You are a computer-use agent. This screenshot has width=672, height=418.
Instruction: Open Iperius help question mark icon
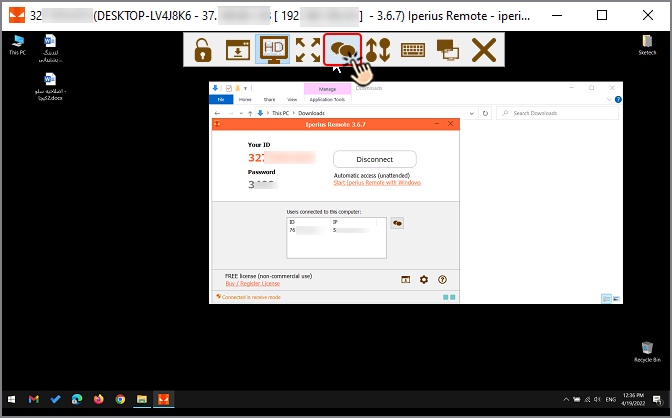click(x=442, y=280)
